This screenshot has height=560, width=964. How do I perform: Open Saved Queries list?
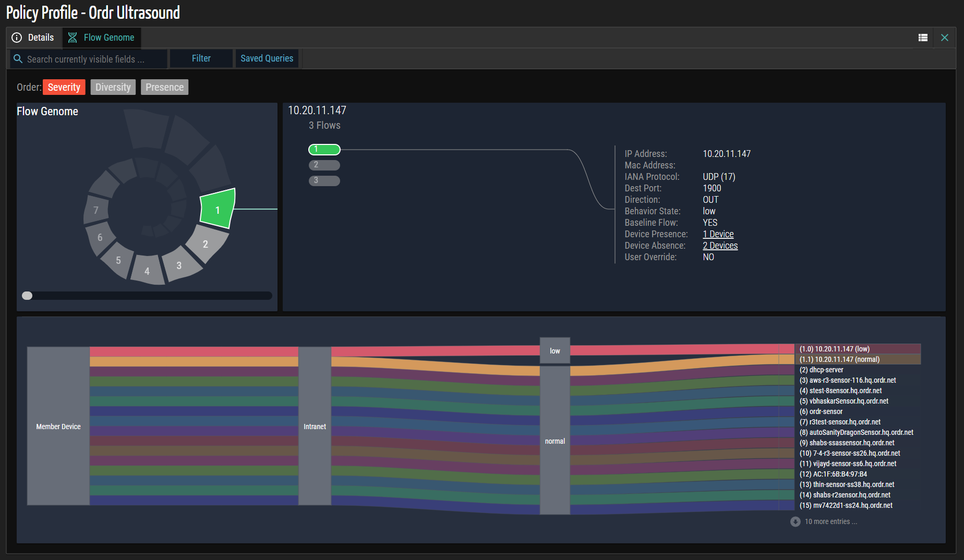click(x=267, y=58)
